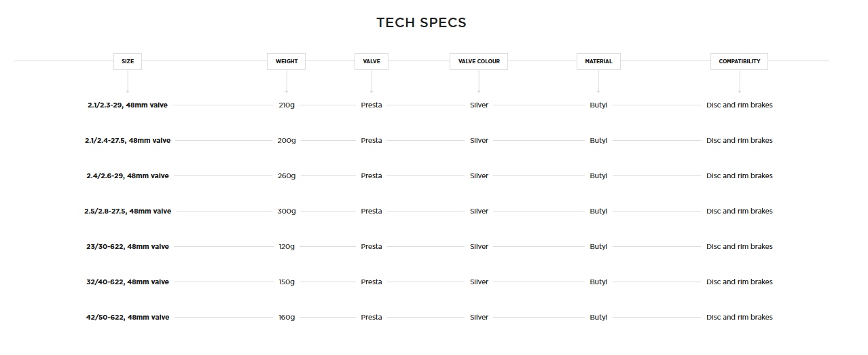Click the 300g weight value
868x355 pixels.
[x=287, y=212]
